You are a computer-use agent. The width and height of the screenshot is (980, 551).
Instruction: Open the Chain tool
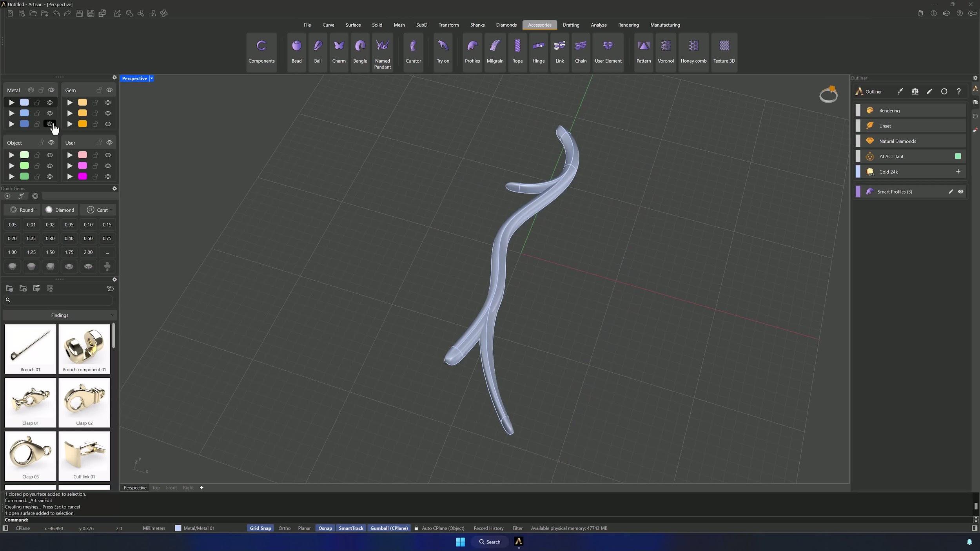point(581,52)
